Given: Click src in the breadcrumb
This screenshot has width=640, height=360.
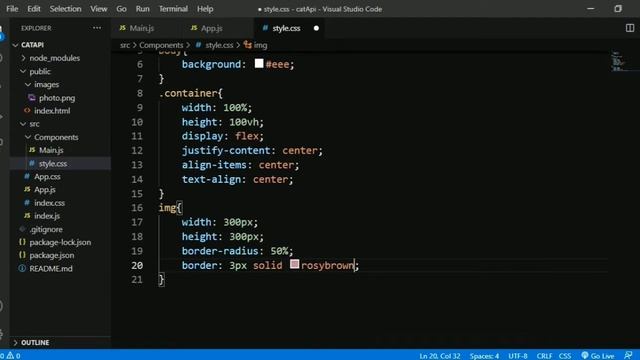Looking at the screenshot, I should [124, 45].
